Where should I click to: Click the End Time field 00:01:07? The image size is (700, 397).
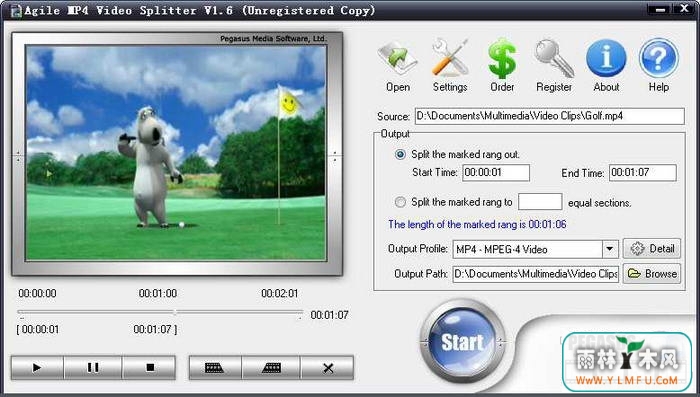click(x=642, y=172)
